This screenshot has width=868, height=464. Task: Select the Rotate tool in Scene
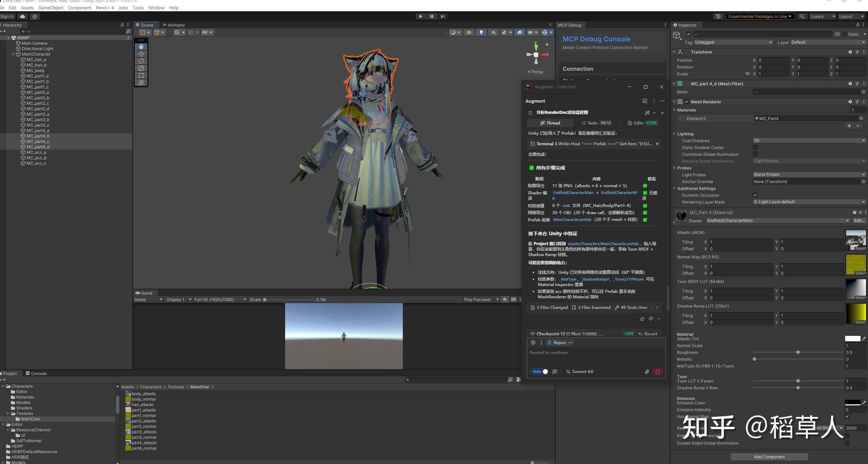click(141, 61)
